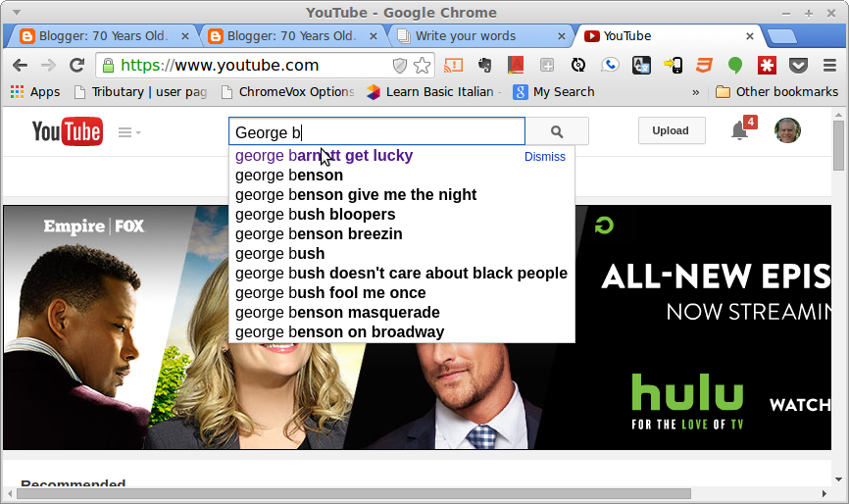Open the Tributary user page bookmark
This screenshot has width=849, height=504.
141,92
